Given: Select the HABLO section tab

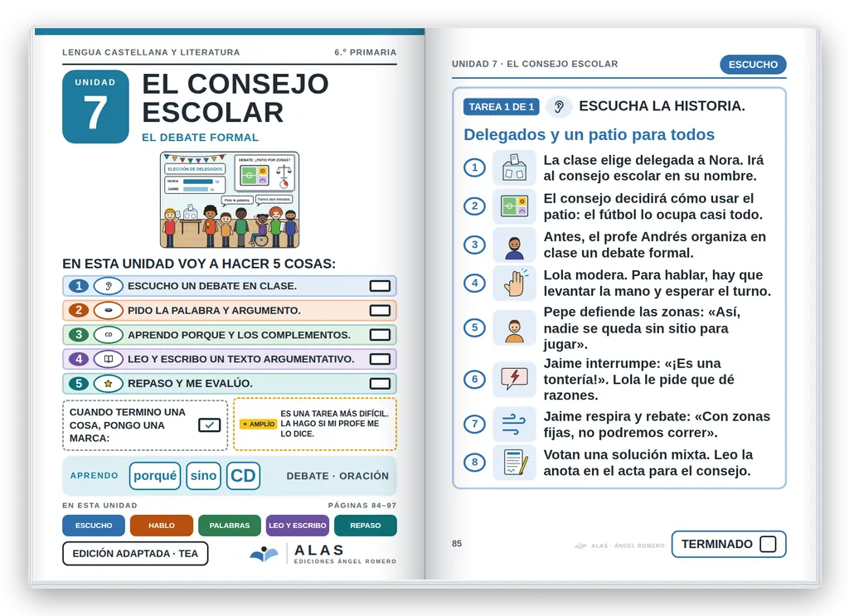Looking at the screenshot, I should pyautogui.click(x=162, y=526).
